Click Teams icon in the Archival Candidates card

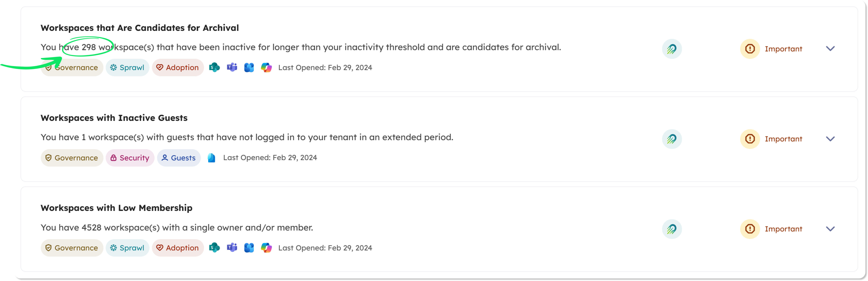click(x=232, y=68)
